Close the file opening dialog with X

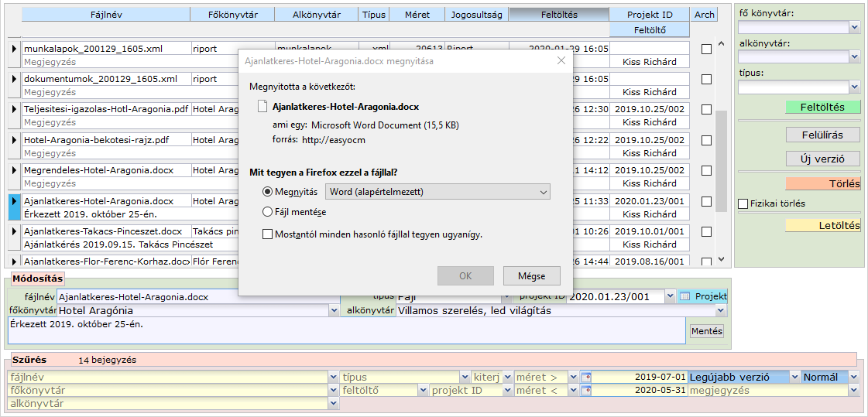[561, 60]
